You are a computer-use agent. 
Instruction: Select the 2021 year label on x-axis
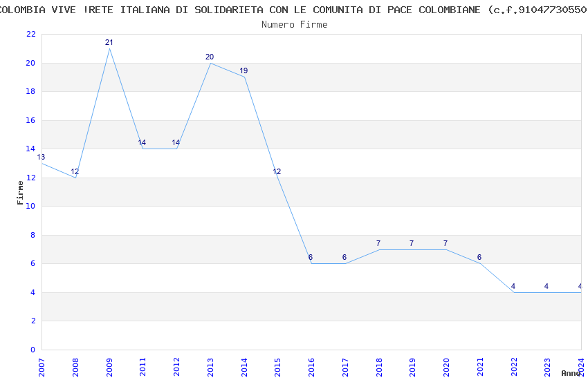point(480,367)
